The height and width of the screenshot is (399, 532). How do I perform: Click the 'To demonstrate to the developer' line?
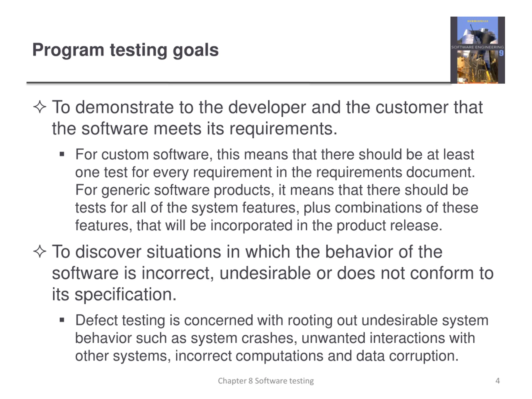tap(267, 107)
